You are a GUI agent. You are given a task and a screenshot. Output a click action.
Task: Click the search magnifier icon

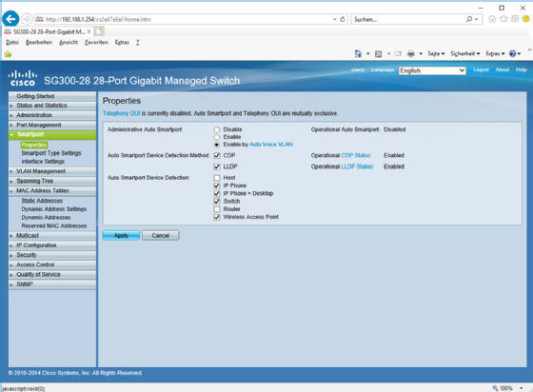tap(469, 19)
